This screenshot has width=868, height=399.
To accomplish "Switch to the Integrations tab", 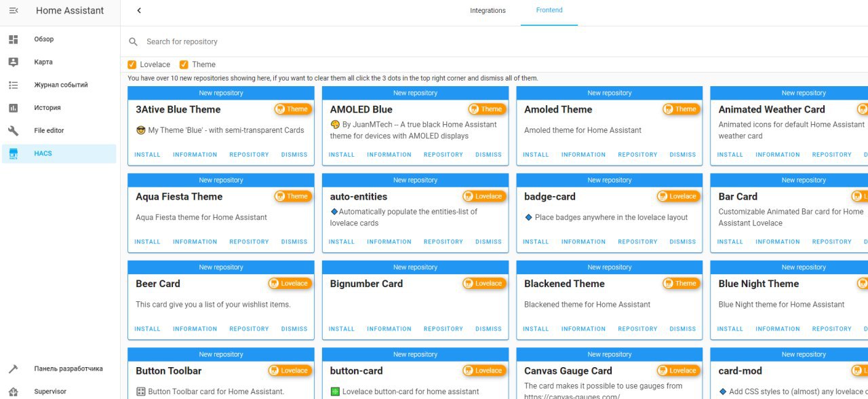I will pos(488,11).
